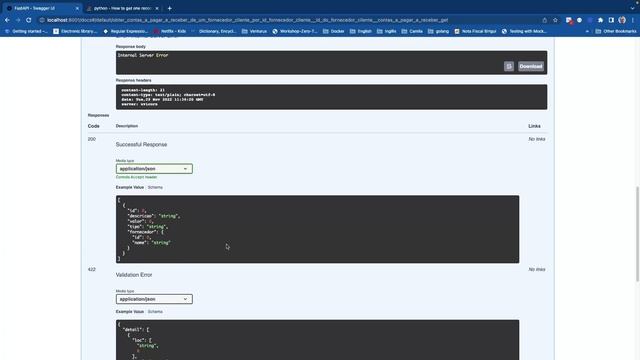Click the 200 example JSON code block
Viewport: 640px width, 360px height.
pyautogui.click(x=318, y=229)
